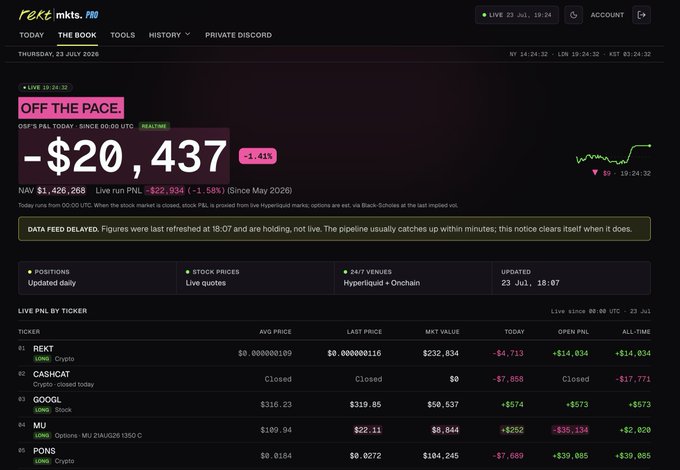This screenshot has width=680, height=470.
Task: Expand the HISTORY dropdown menu
Action: (x=170, y=35)
